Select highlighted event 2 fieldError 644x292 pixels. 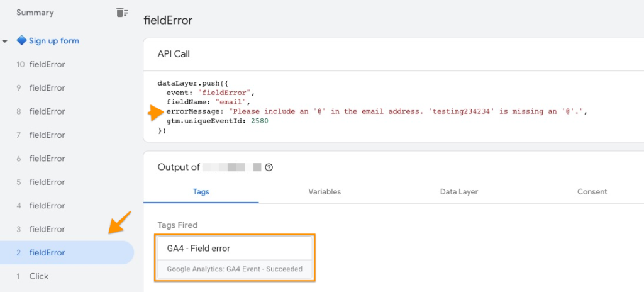tap(67, 252)
